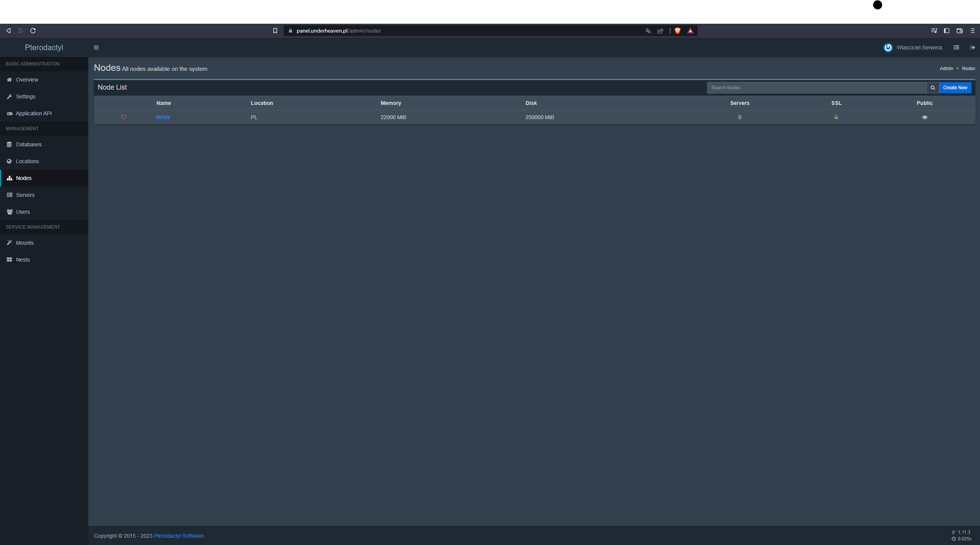Click the red heart health icon for MAIN node
Image resolution: width=980 pixels, height=545 pixels.
click(x=123, y=117)
